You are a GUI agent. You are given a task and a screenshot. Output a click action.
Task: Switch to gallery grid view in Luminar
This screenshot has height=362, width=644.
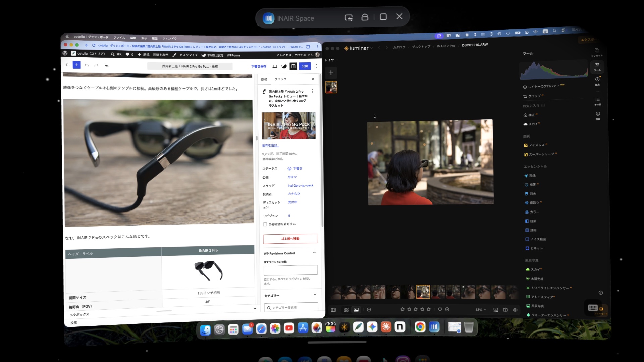346,310
